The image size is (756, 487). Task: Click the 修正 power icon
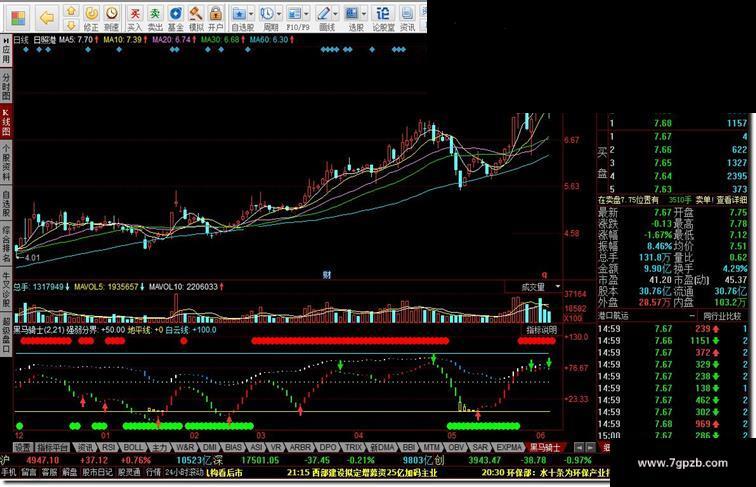pyautogui.click(x=91, y=14)
